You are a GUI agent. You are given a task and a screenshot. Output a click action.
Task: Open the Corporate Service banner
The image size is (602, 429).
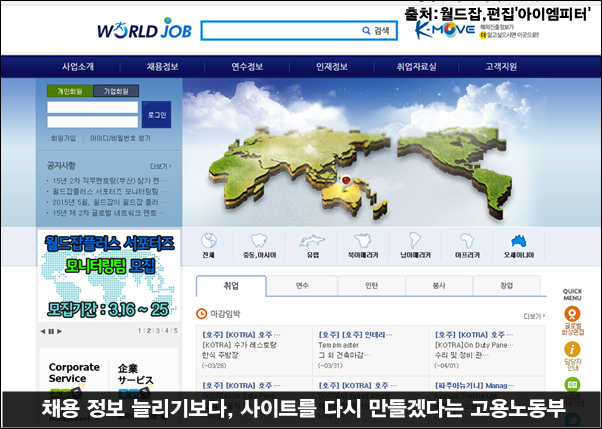(74, 375)
